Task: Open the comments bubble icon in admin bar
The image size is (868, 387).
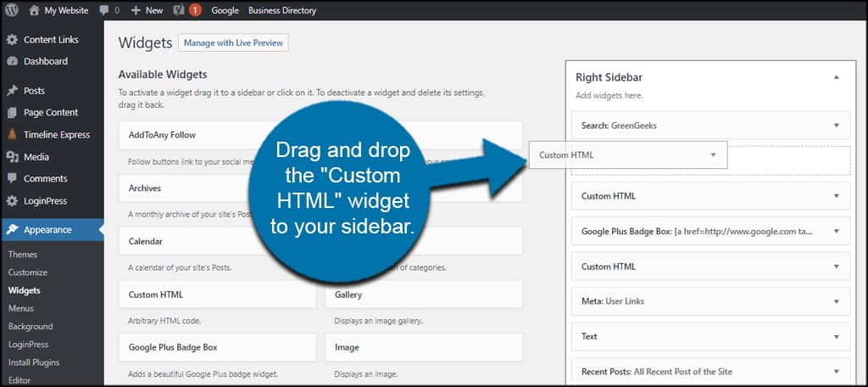Action: (104, 10)
